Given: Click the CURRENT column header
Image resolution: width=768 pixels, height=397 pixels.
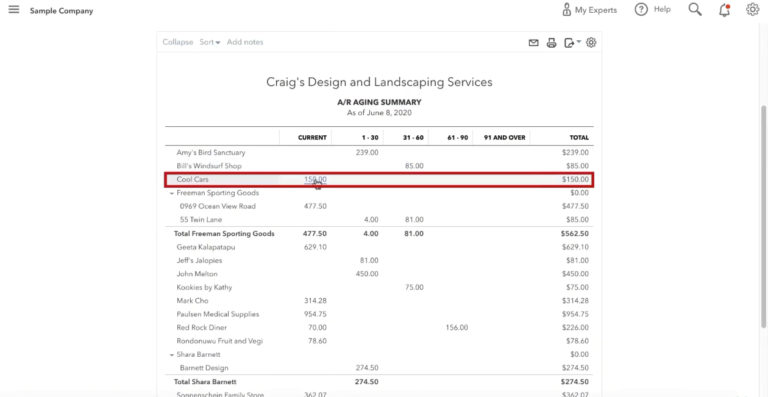Looking at the screenshot, I should click(x=312, y=138).
